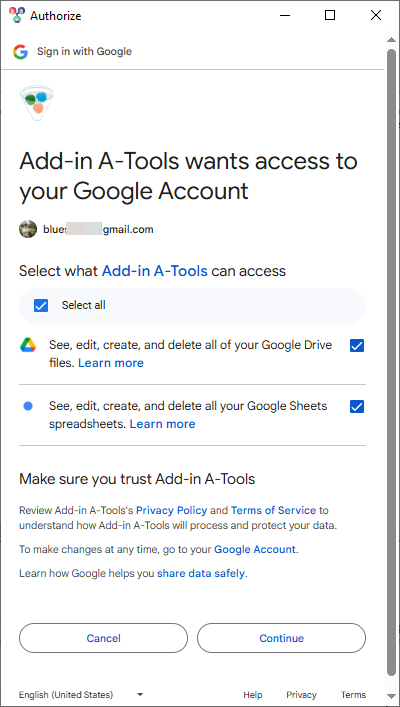400x707 pixels.
Task: Click the Google Drive icon
Action: (28, 345)
